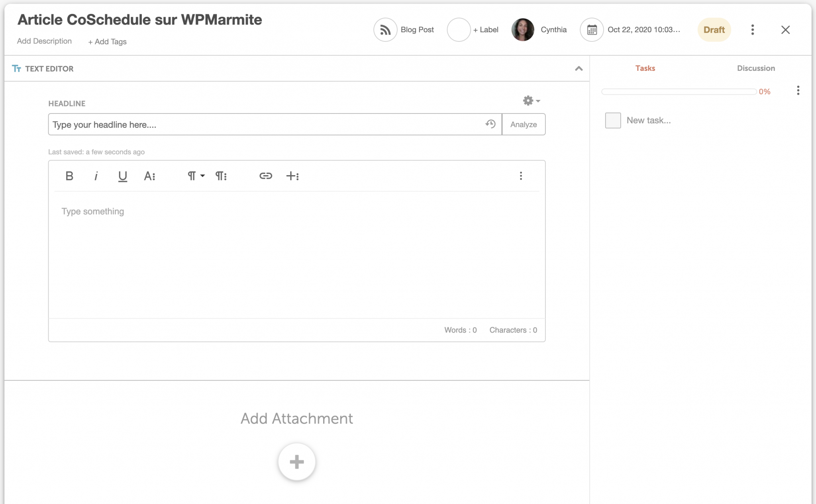Open the tasks panel three-dot menu
This screenshot has height=504, width=816.
[x=798, y=90]
